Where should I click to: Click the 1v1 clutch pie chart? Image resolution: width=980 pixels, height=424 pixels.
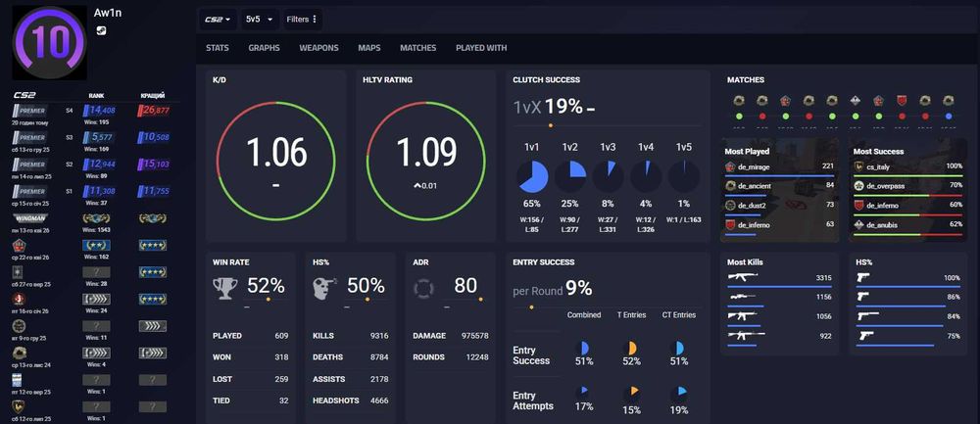point(532,176)
